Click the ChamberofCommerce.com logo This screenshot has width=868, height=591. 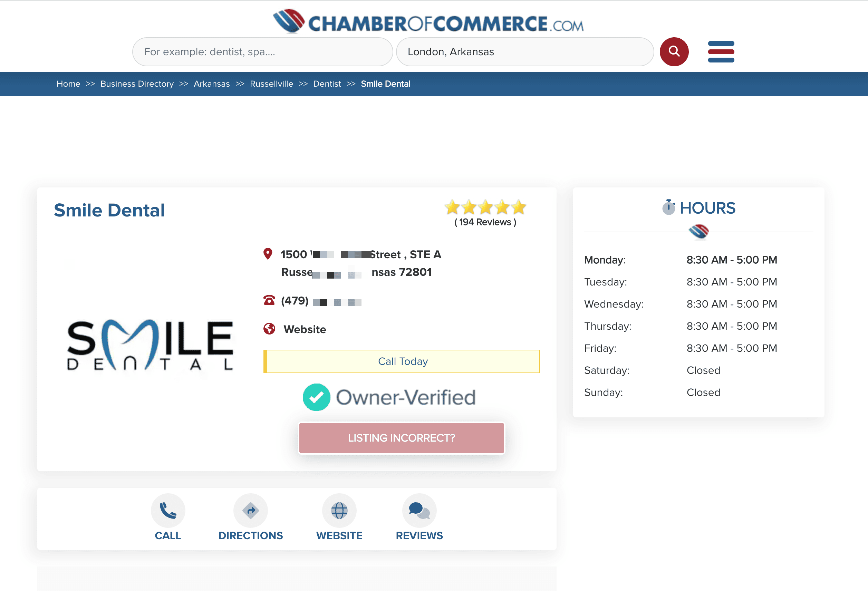tap(428, 22)
